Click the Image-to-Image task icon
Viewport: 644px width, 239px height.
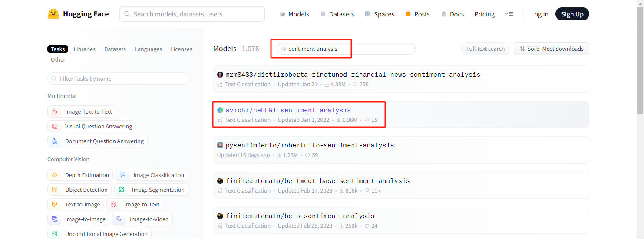55,219
